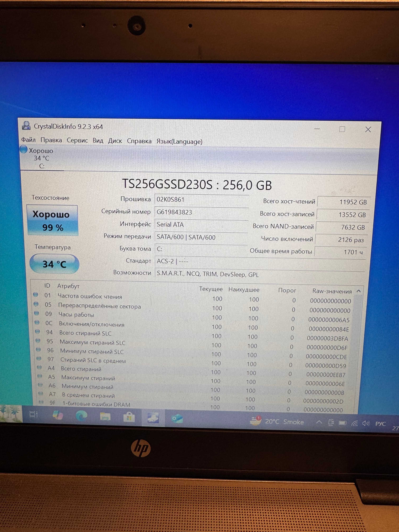Viewport: 399px width, 532px height.
Task: Click the status dot for attribute A7
Action: point(41,393)
